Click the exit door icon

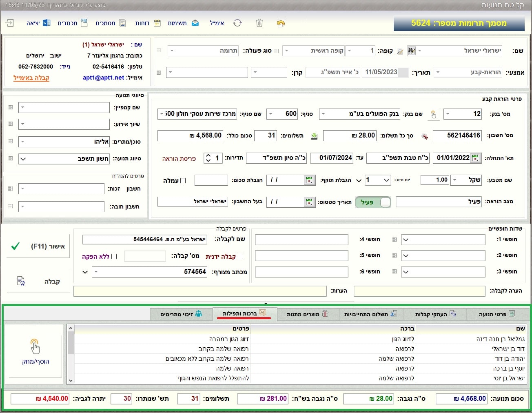(x=9, y=23)
